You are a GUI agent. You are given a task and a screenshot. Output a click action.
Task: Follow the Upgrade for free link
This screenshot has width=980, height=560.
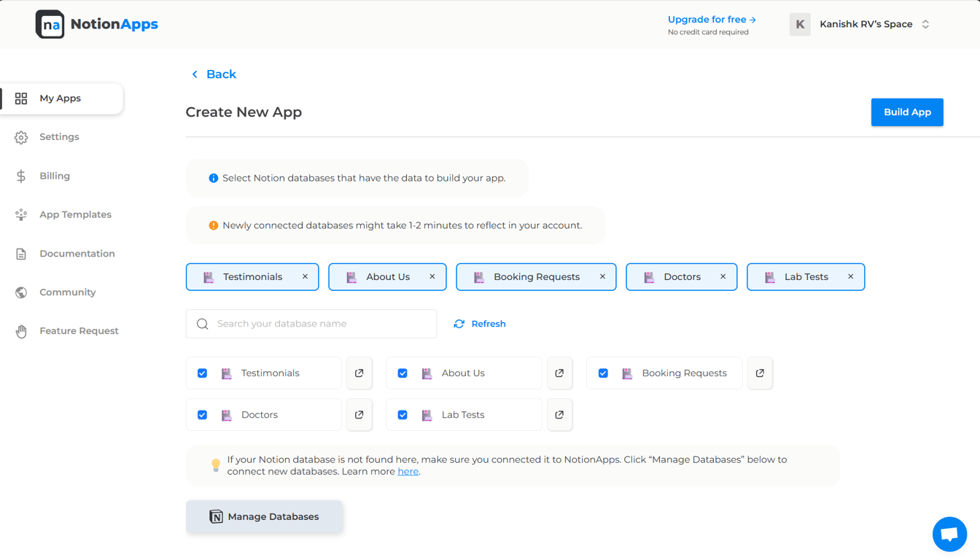(712, 20)
